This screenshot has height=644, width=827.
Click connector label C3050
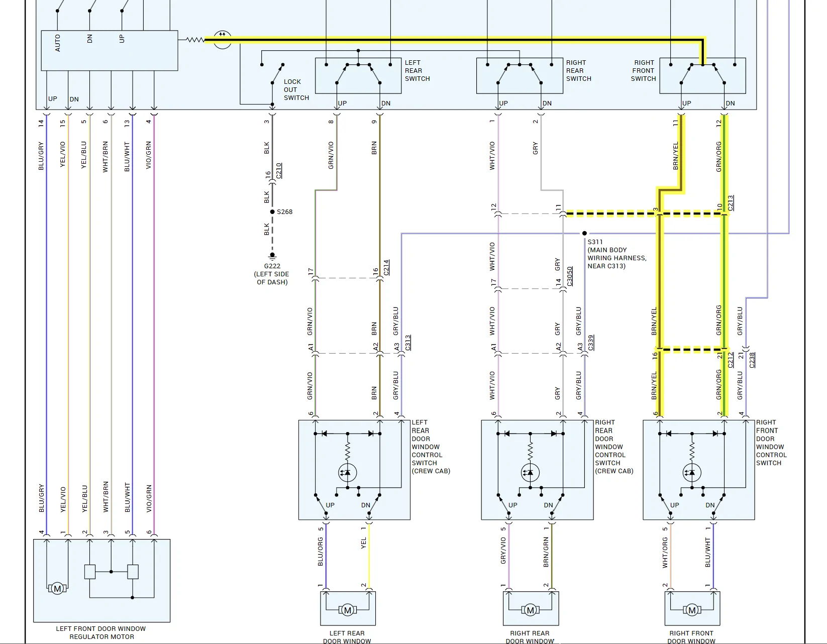[x=570, y=276]
